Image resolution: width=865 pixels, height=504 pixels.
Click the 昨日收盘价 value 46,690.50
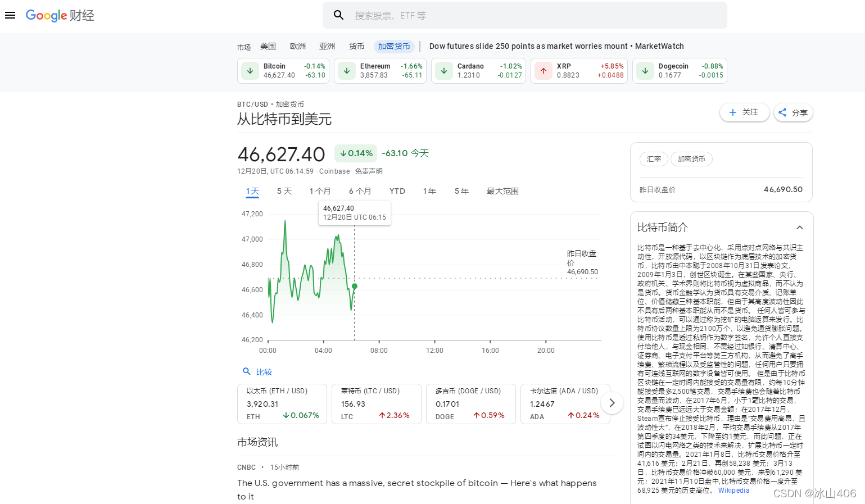[783, 189]
